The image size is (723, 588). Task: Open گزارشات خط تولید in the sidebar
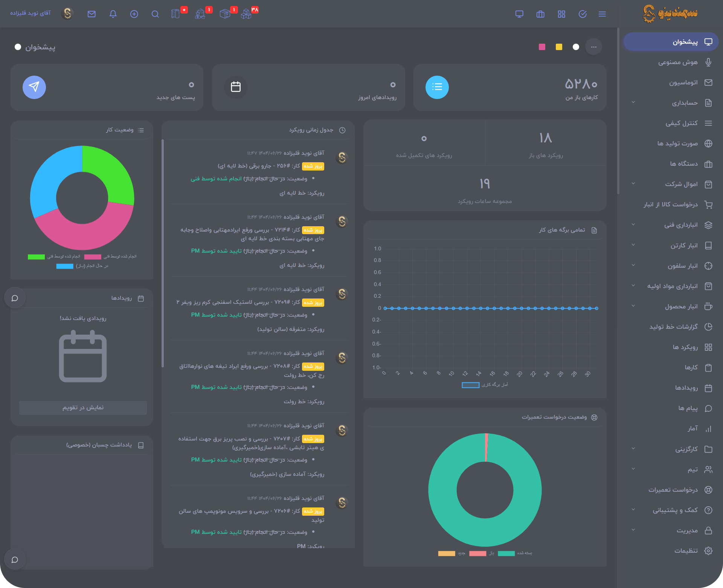(x=673, y=326)
